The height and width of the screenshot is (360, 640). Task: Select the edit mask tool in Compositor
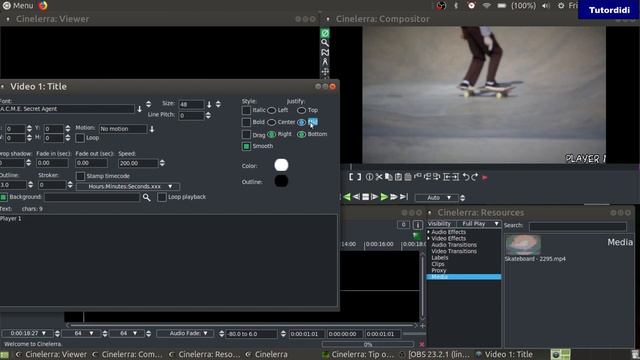pos(325,53)
